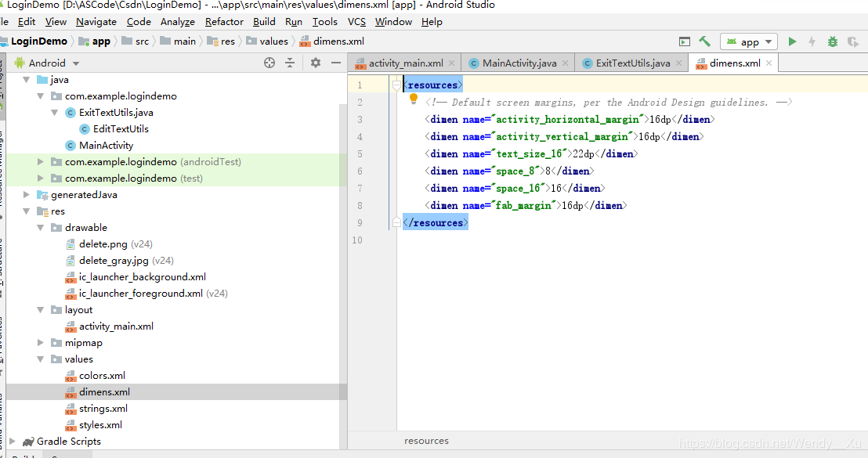Click the Make Project hammer icon

click(705, 41)
